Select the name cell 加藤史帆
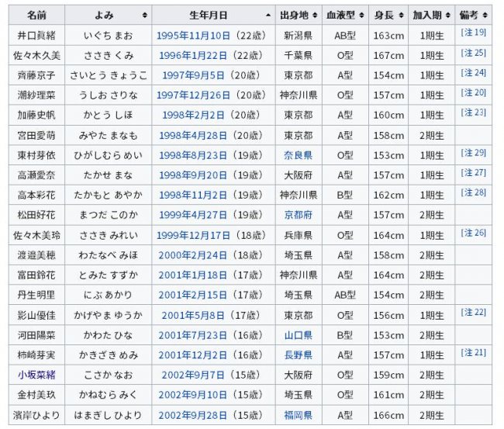The image size is (504, 429). (36, 115)
